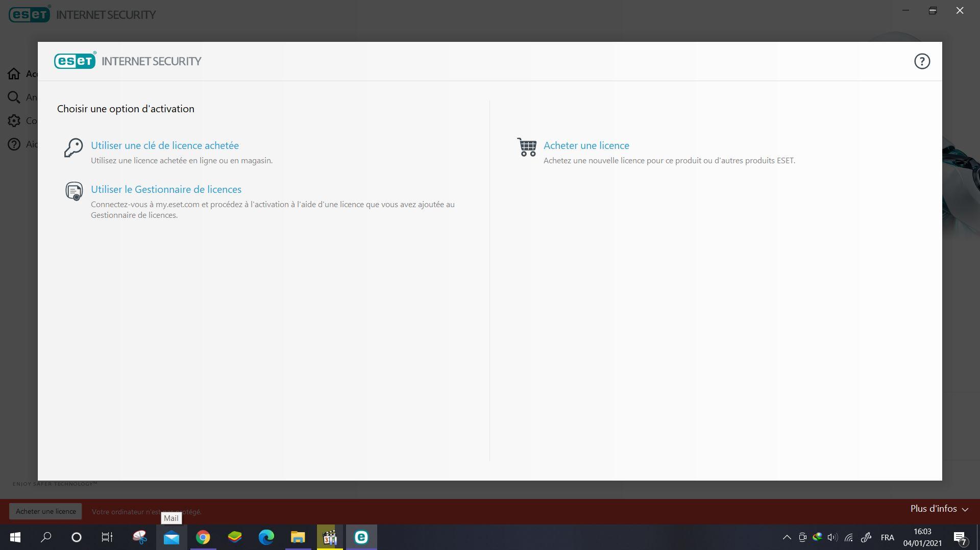
Task: Open the help question mark icon in dialog
Action: (x=922, y=61)
